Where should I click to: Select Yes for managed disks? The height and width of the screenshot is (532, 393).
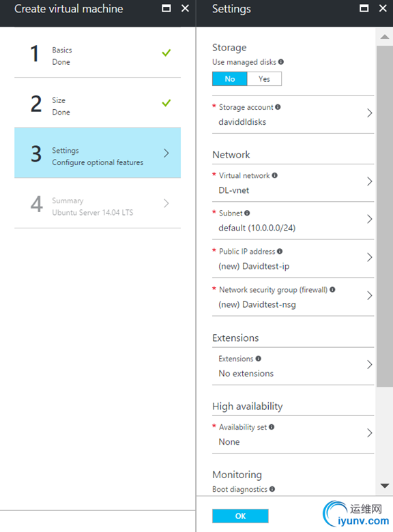264,78
